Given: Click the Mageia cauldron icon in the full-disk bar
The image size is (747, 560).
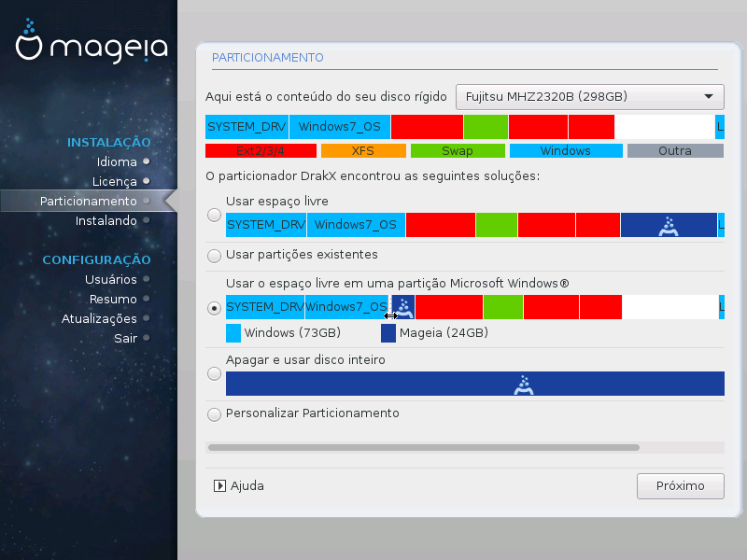Looking at the screenshot, I should pyautogui.click(x=524, y=384).
